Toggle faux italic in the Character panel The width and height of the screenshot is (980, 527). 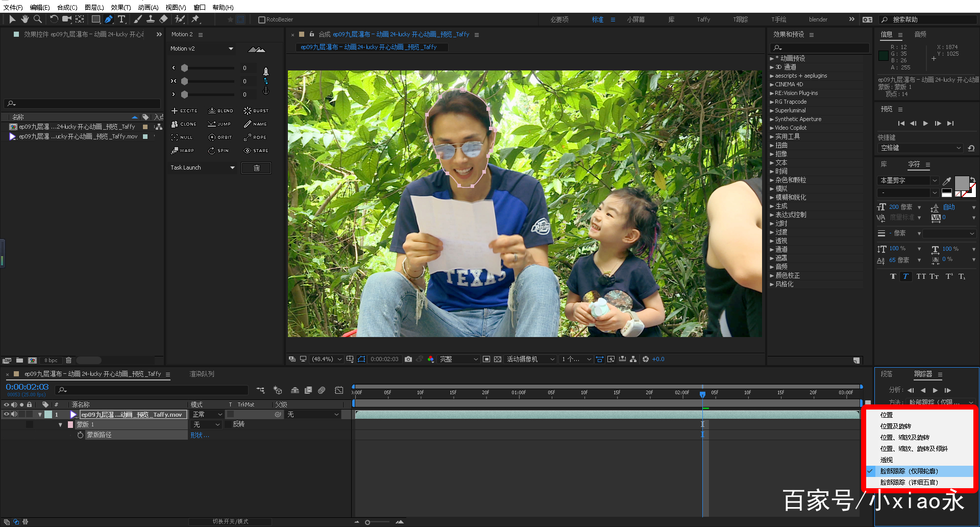click(906, 276)
